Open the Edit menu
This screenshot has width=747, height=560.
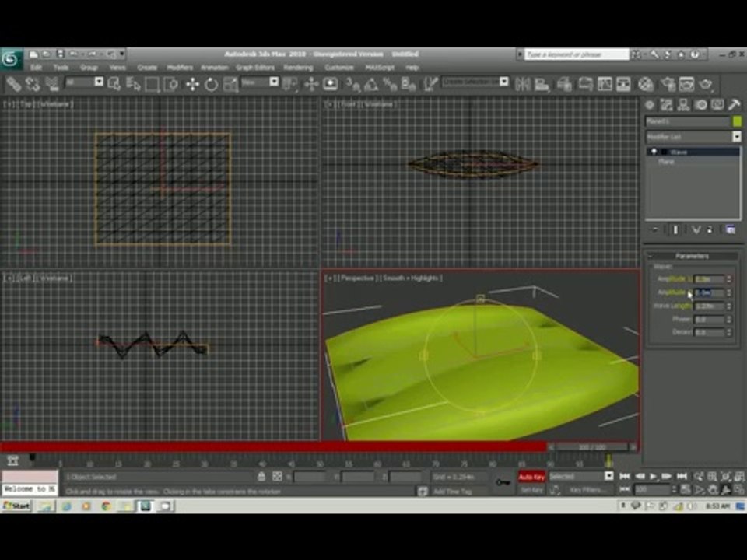pos(36,68)
